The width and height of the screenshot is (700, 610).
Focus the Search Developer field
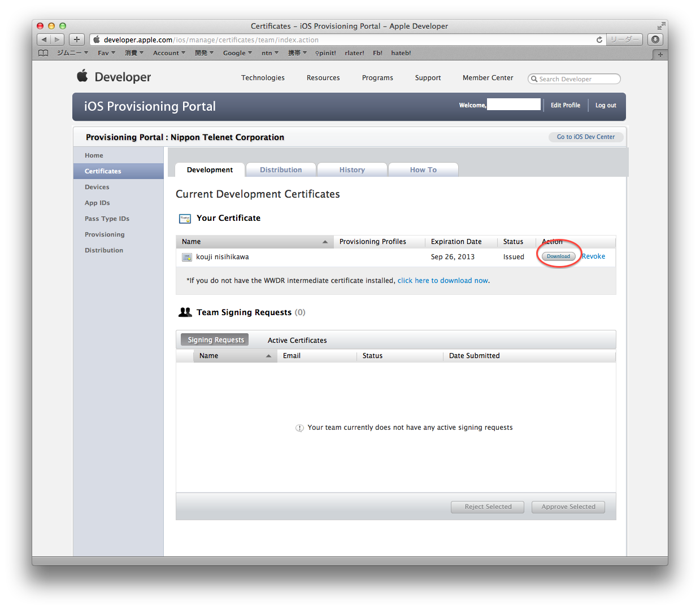pos(574,79)
